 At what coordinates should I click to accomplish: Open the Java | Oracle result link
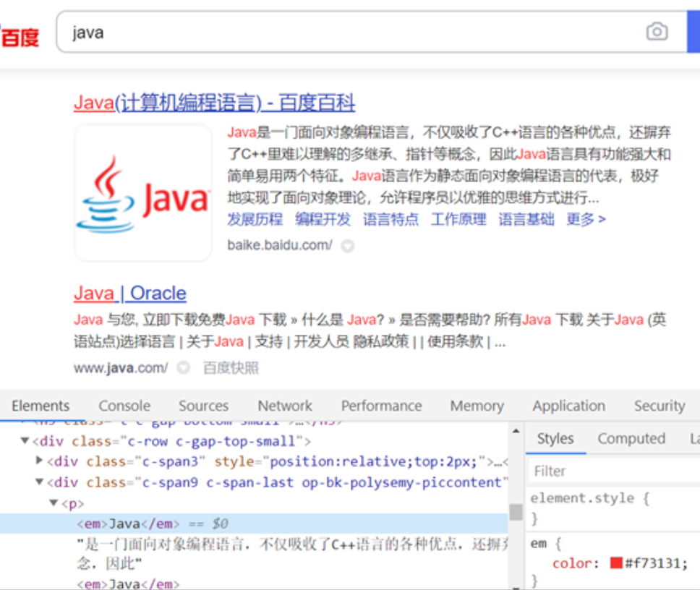coord(130,293)
